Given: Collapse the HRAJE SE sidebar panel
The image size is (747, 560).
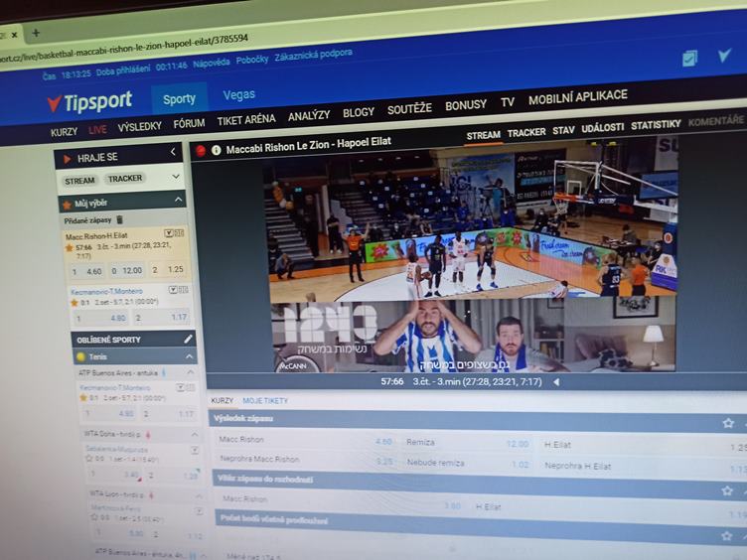Looking at the screenshot, I should (x=173, y=152).
